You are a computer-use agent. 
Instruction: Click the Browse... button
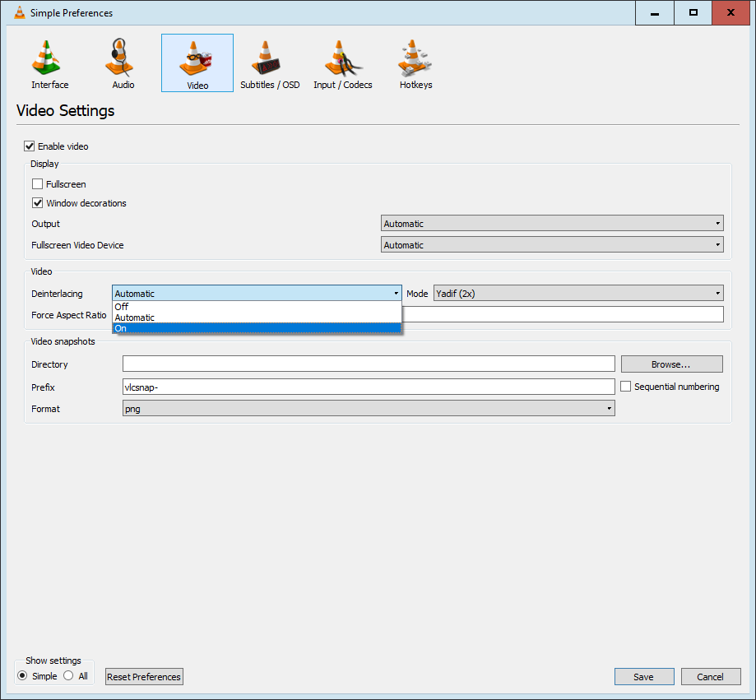(x=671, y=364)
